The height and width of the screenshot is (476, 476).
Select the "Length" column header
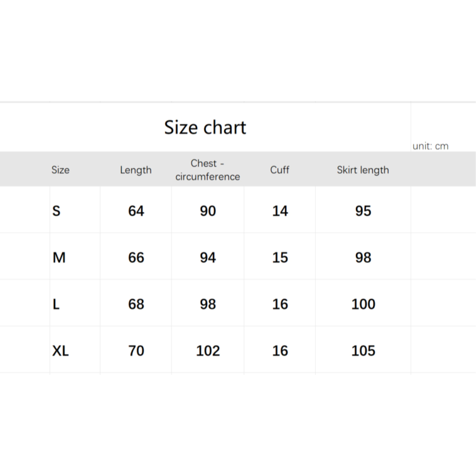pyautogui.click(x=135, y=170)
